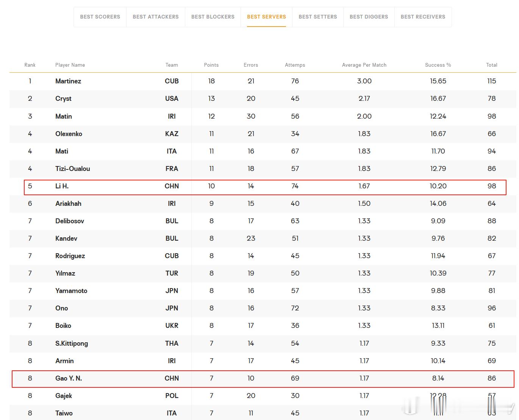
Task: Click the Success % column header
Action: click(438, 65)
